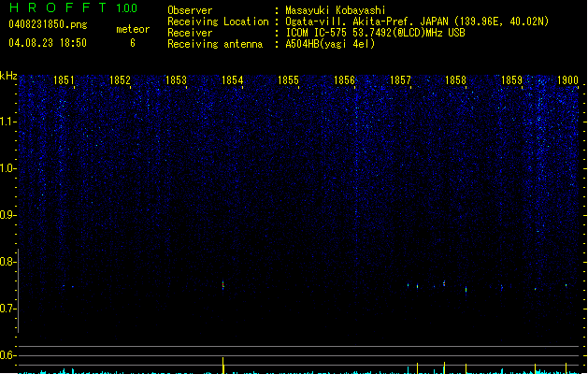Click the Receiving antenna label
588x374 pixels.
(x=215, y=44)
